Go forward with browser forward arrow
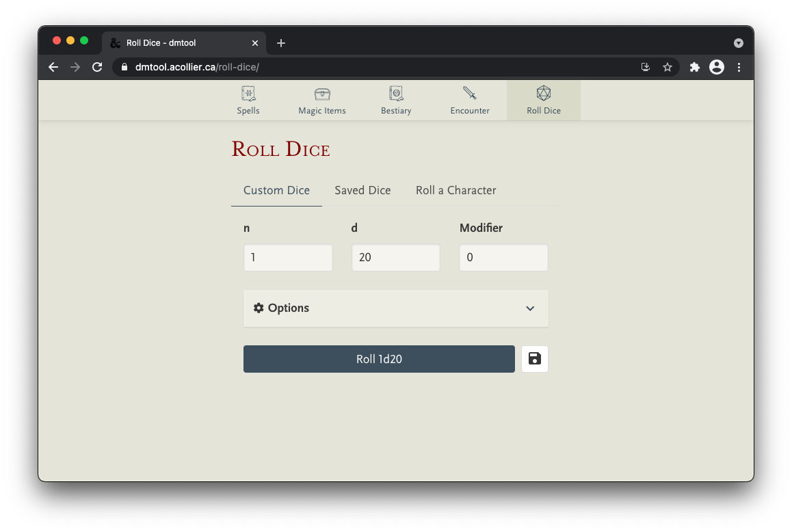The width and height of the screenshot is (792, 532). [x=75, y=67]
